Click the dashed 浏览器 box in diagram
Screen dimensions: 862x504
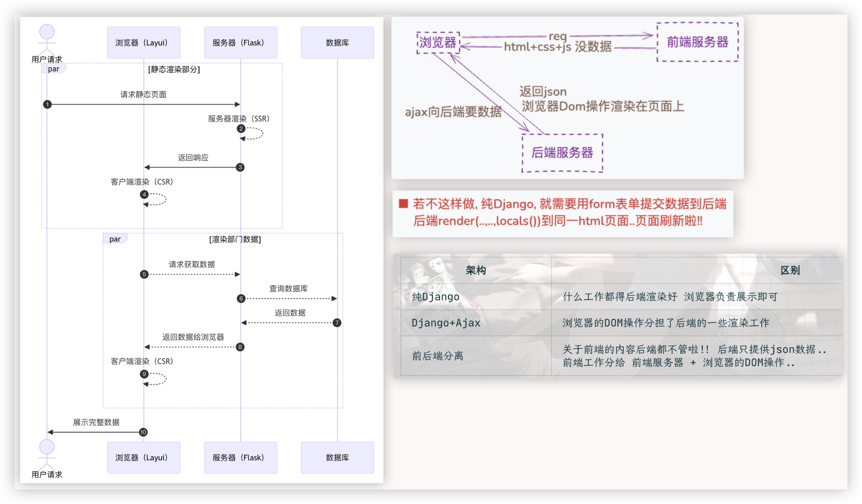coord(438,42)
